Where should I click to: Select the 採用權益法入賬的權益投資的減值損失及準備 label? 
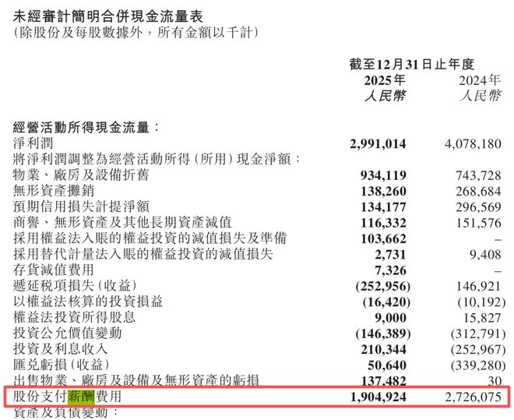point(150,238)
